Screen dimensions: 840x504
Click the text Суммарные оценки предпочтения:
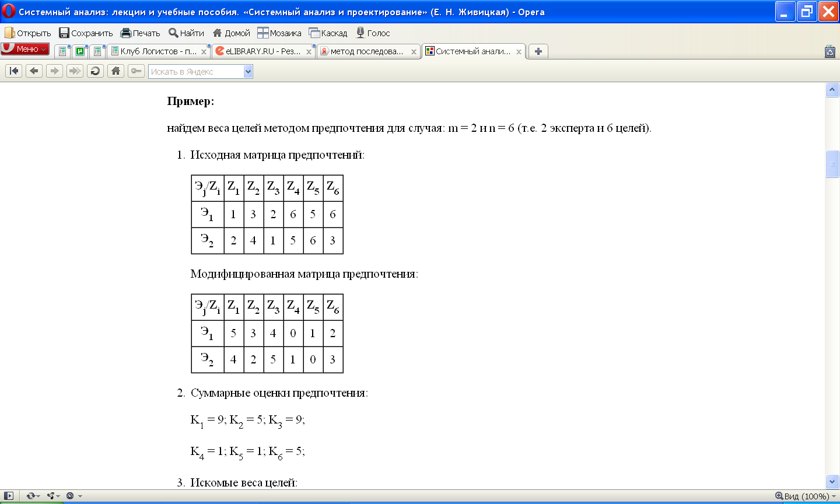(x=279, y=393)
